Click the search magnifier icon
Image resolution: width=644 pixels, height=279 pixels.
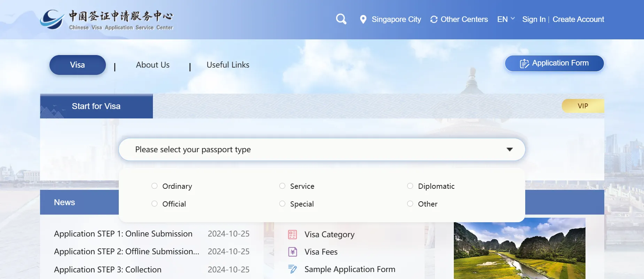pyautogui.click(x=341, y=19)
